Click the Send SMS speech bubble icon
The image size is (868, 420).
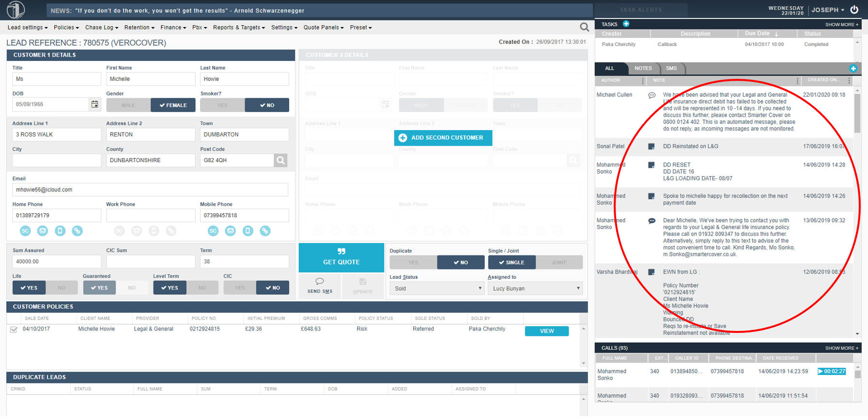click(x=320, y=282)
